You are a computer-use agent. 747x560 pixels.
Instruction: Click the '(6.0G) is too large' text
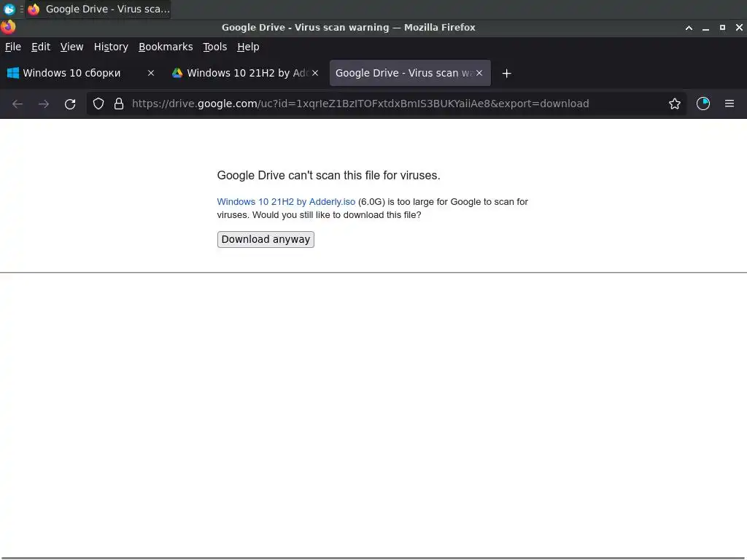click(x=397, y=202)
